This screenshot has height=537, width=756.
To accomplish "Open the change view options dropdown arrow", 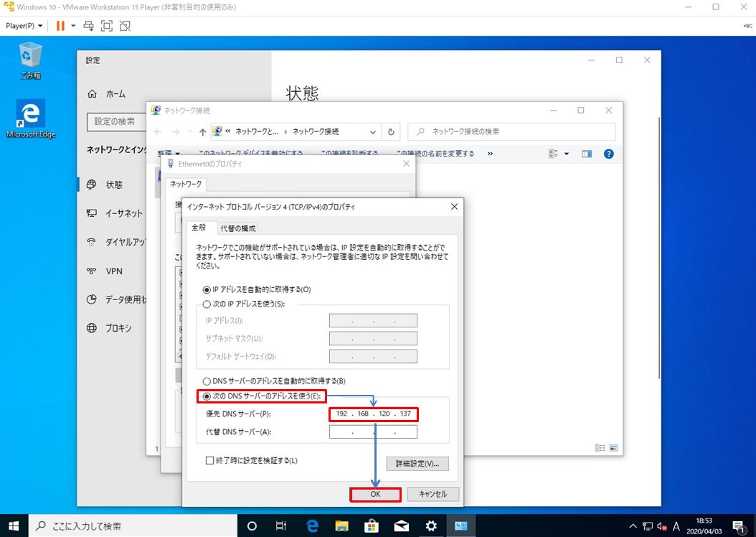I will (567, 154).
